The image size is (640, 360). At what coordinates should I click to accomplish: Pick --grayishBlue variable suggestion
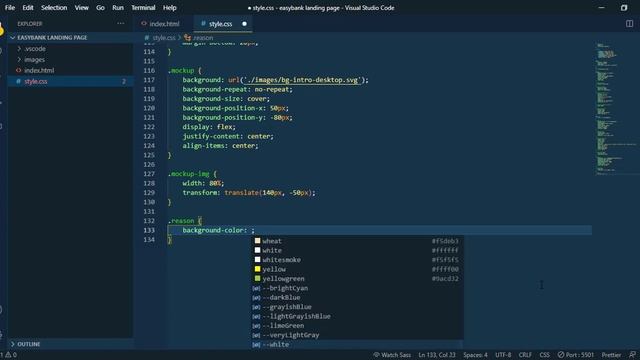357,307
